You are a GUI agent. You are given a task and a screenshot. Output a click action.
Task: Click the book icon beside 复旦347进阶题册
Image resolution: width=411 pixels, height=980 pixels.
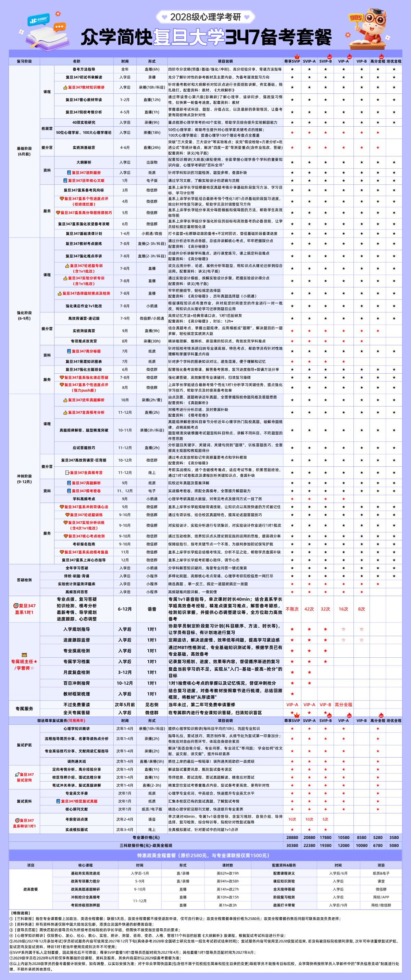pos(69,173)
